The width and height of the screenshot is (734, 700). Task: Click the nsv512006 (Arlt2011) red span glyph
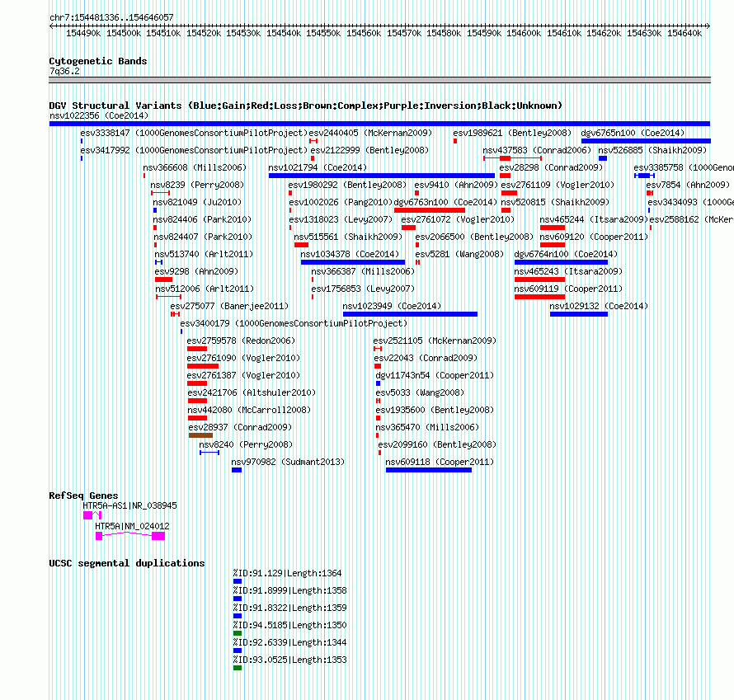[168, 297]
